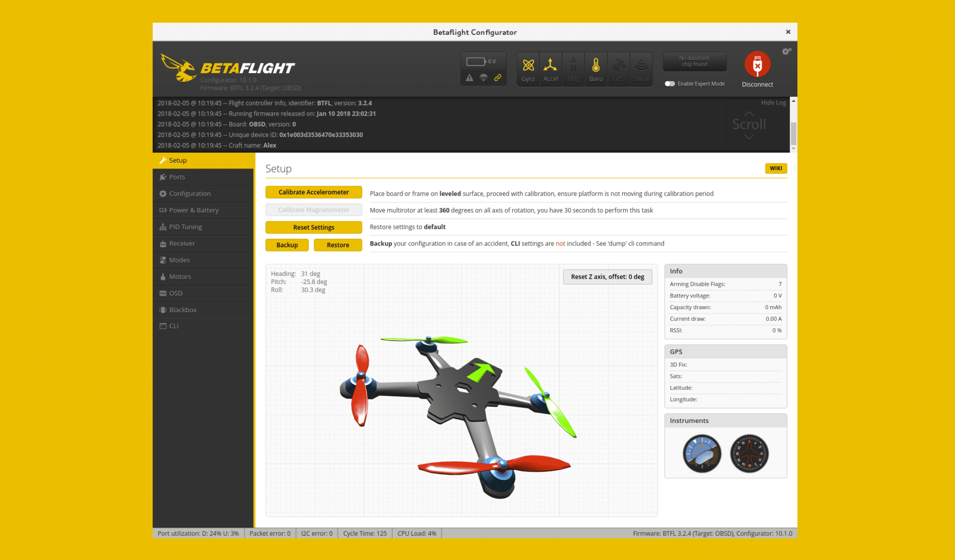
Task: Click the Accel sensor icon
Action: 551,69
